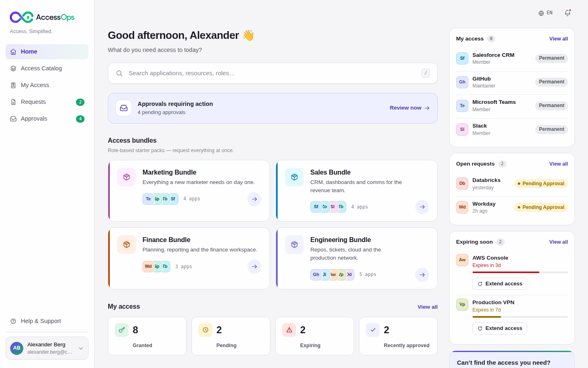The width and height of the screenshot is (588, 368).
Task: Open the Expiring stat card
Action: pos(314,336)
